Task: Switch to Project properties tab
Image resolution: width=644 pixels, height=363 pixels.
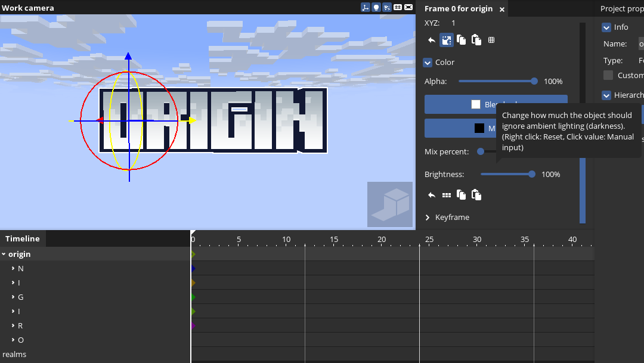Action: [622, 8]
